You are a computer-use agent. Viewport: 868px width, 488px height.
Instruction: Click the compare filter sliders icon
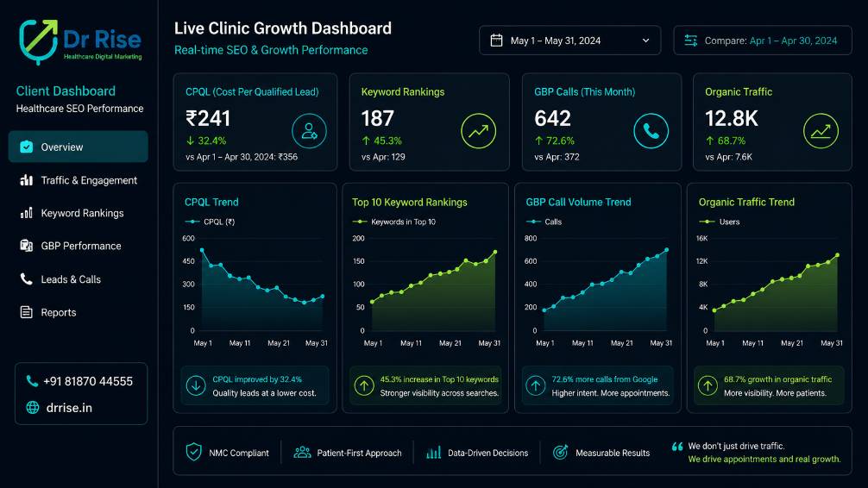pyautogui.click(x=691, y=41)
